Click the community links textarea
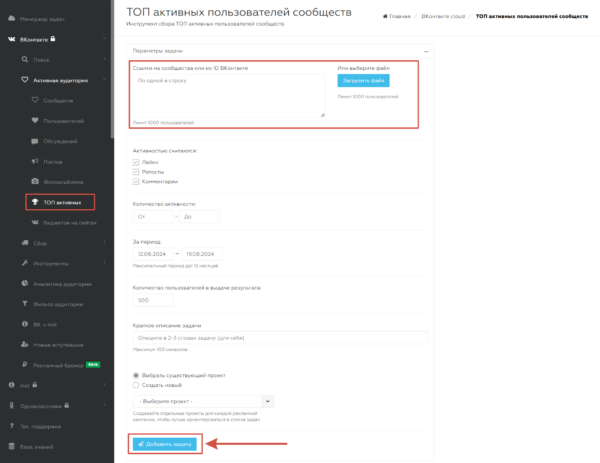The height and width of the screenshot is (463, 600). [229, 96]
